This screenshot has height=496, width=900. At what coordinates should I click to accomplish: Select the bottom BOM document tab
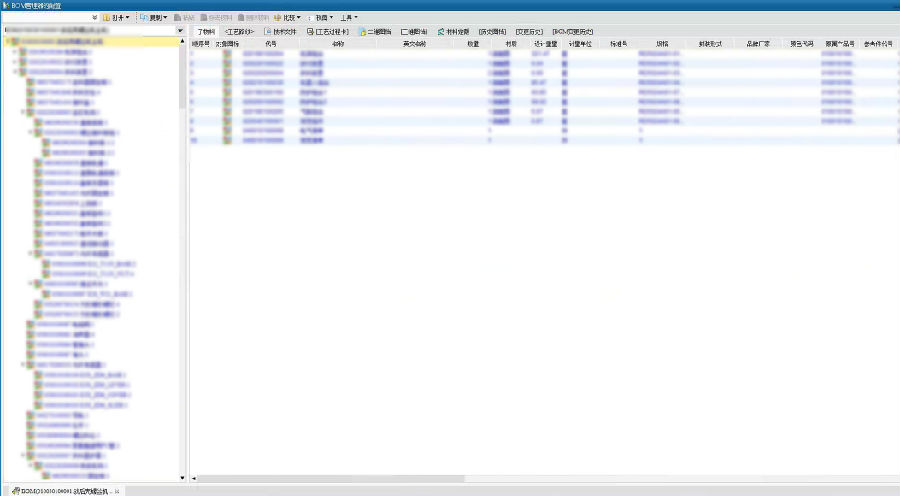click(65, 491)
